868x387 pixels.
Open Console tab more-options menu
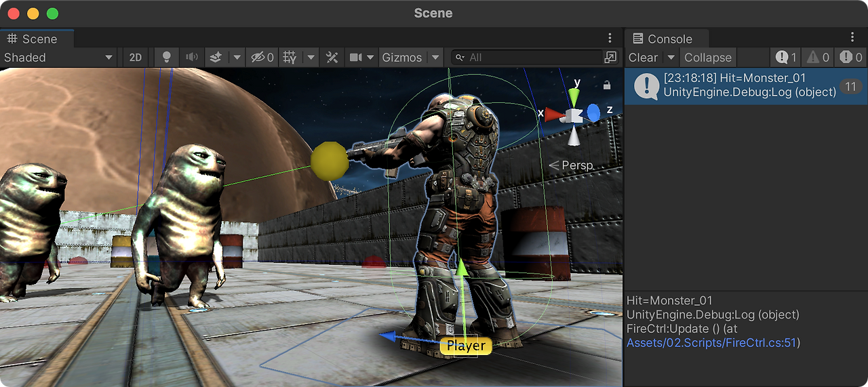click(853, 37)
